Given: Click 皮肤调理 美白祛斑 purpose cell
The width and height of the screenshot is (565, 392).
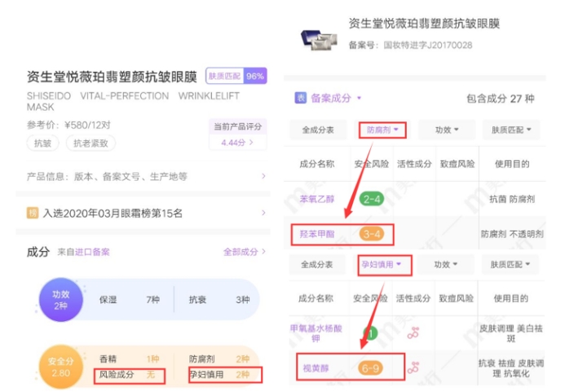Looking at the screenshot, I should [510, 333].
